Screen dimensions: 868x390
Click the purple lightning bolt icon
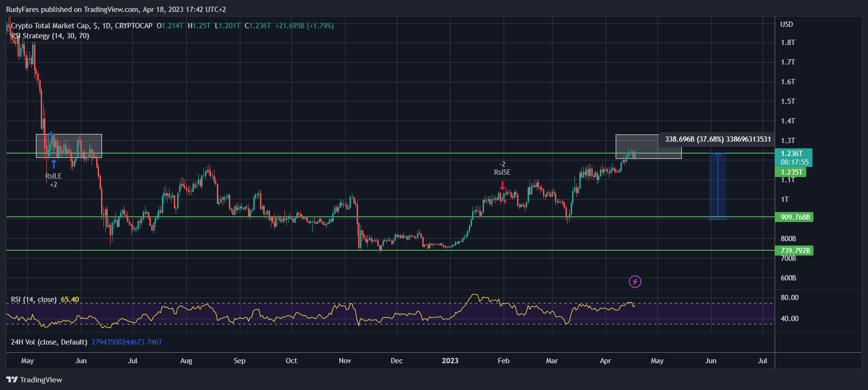(635, 281)
